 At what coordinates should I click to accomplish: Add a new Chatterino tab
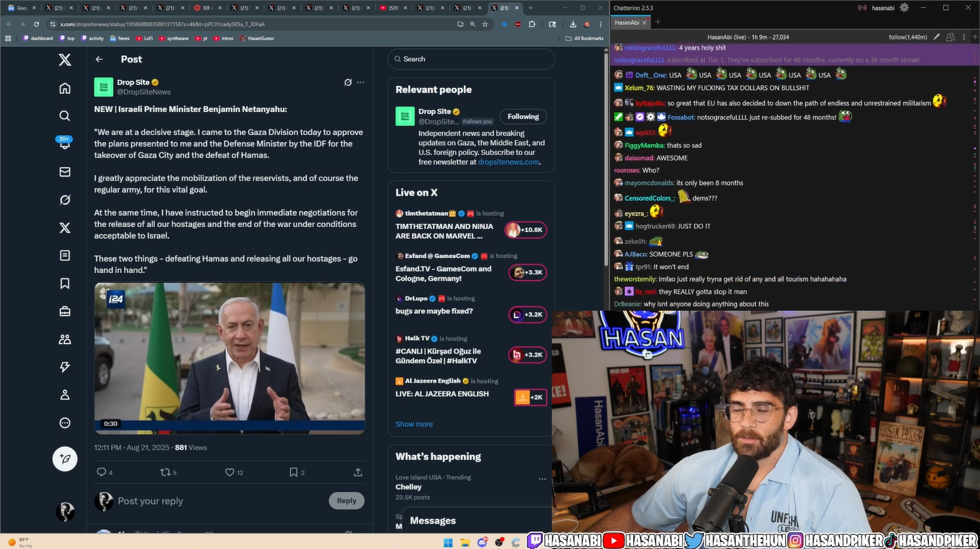tap(657, 22)
